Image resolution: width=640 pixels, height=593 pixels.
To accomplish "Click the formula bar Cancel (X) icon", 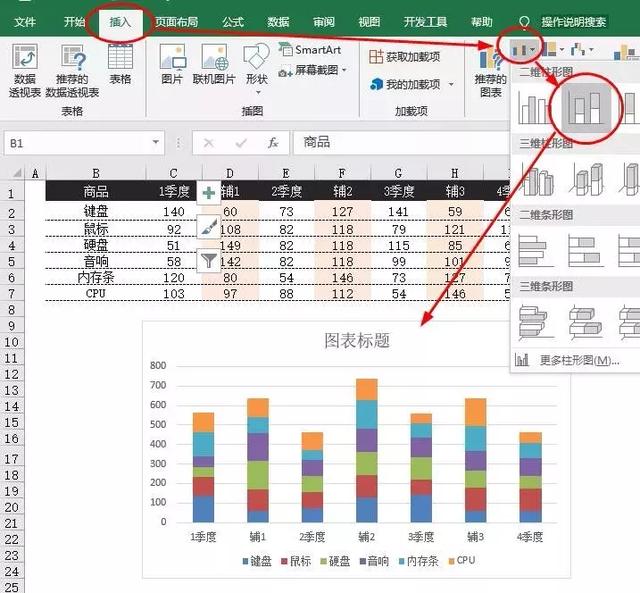I will [209, 143].
